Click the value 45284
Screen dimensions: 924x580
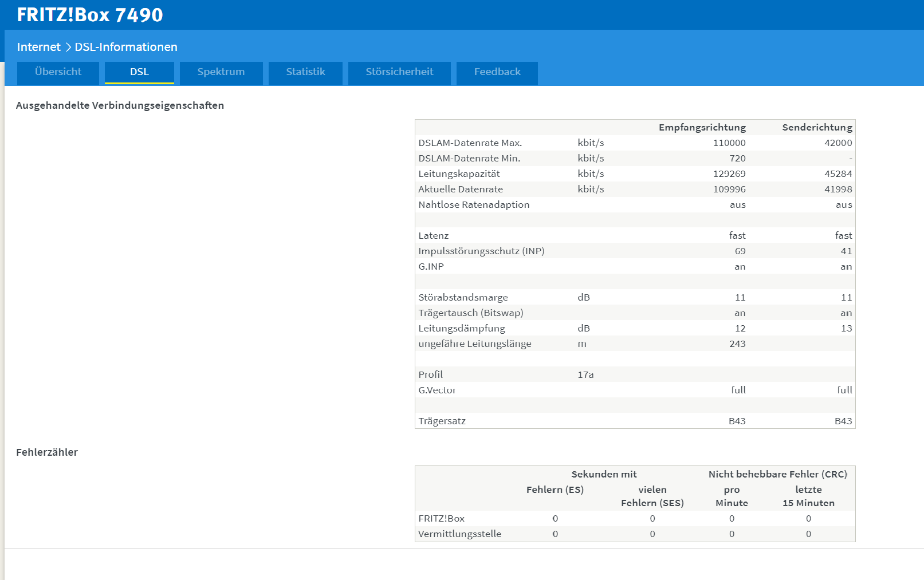838,174
